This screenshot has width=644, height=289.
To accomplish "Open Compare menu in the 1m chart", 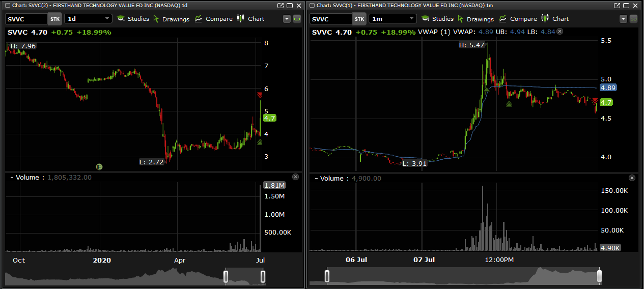I will pyautogui.click(x=517, y=19).
